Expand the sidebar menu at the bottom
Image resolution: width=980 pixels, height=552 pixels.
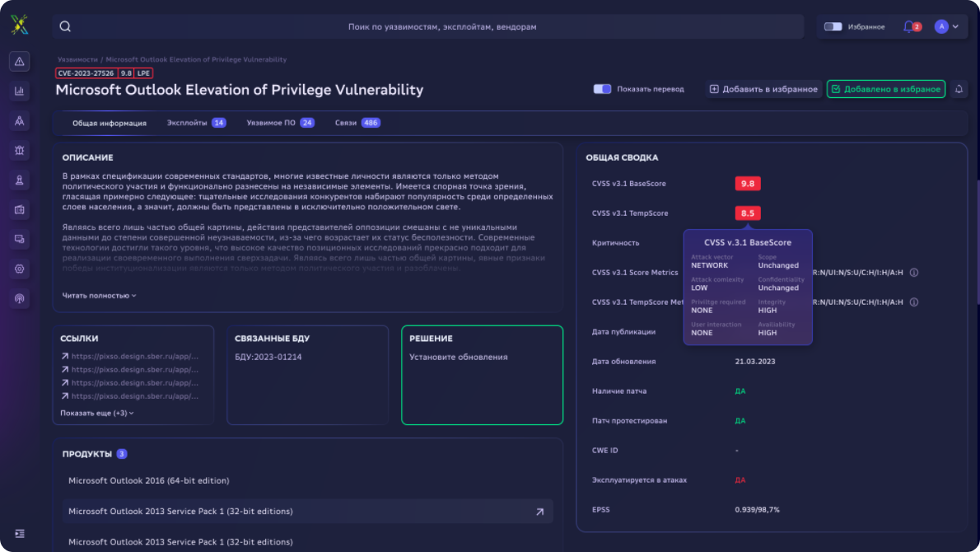pos(20,533)
